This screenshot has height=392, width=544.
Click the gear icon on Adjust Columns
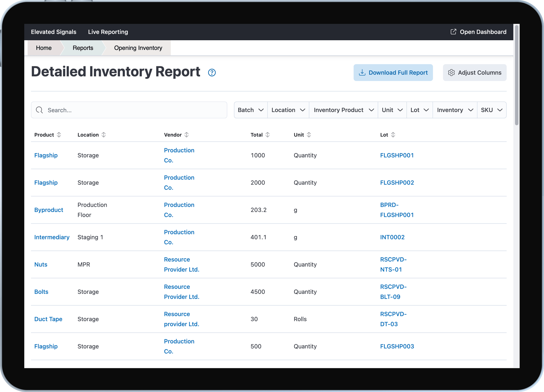pos(452,72)
